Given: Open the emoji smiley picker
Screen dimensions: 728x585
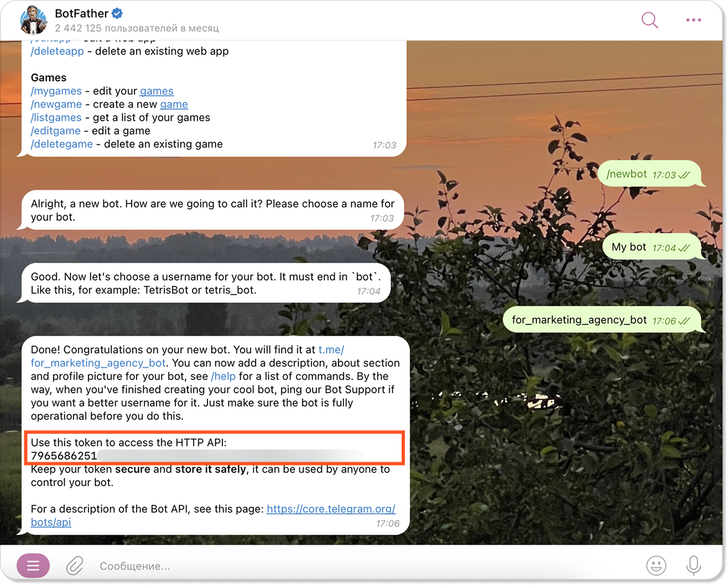Looking at the screenshot, I should tap(656, 565).
